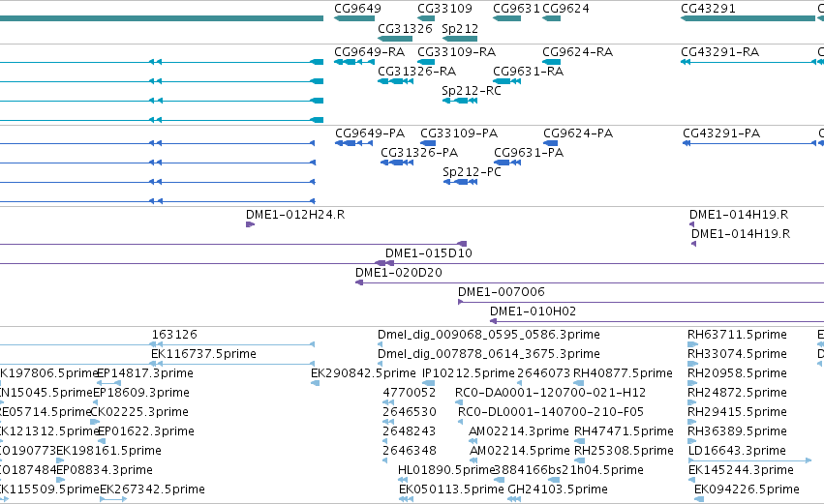Click the DME1-007O06 BAC label

(502, 292)
